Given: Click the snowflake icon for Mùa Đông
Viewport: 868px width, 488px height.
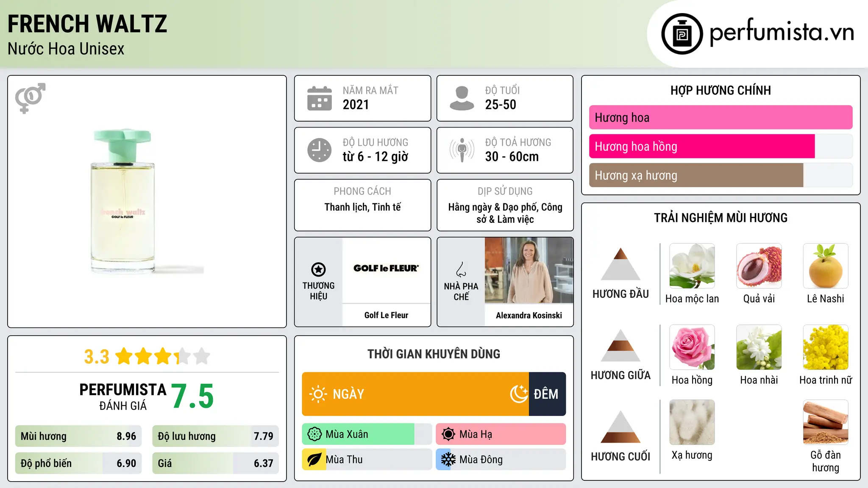Looking at the screenshot, I should [448, 460].
